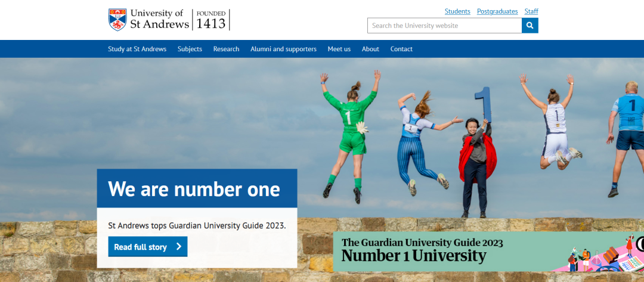Click the St Andrews crest shield logo

117,19
